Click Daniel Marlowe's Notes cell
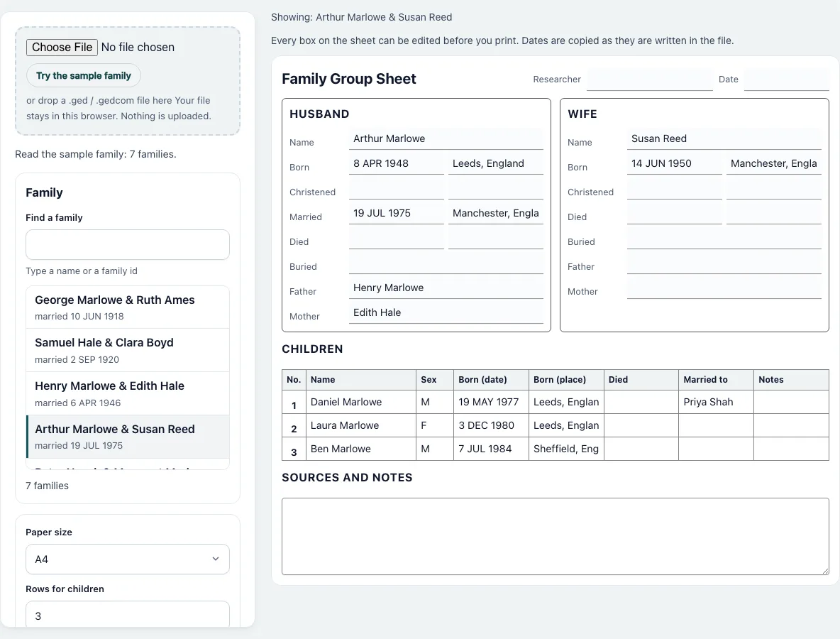 pos(791,402)
